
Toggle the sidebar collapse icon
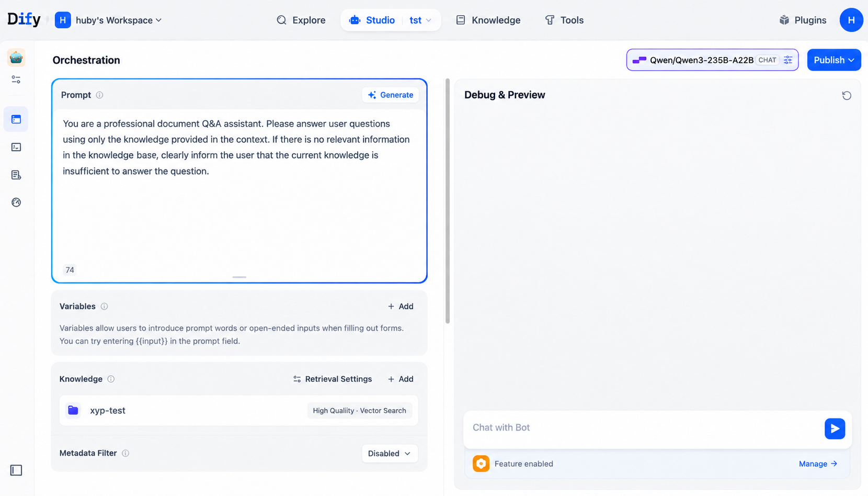pyautogui.click(x=16, y=470)
